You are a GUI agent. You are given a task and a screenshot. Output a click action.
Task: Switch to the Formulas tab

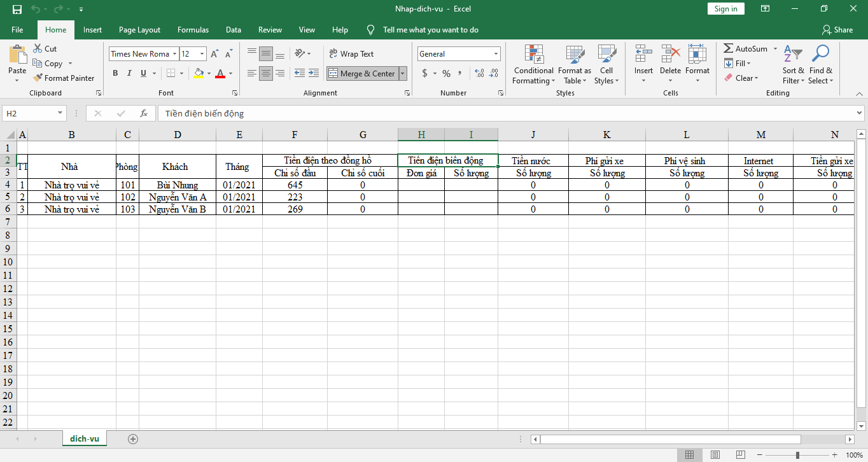coord(193,30)
